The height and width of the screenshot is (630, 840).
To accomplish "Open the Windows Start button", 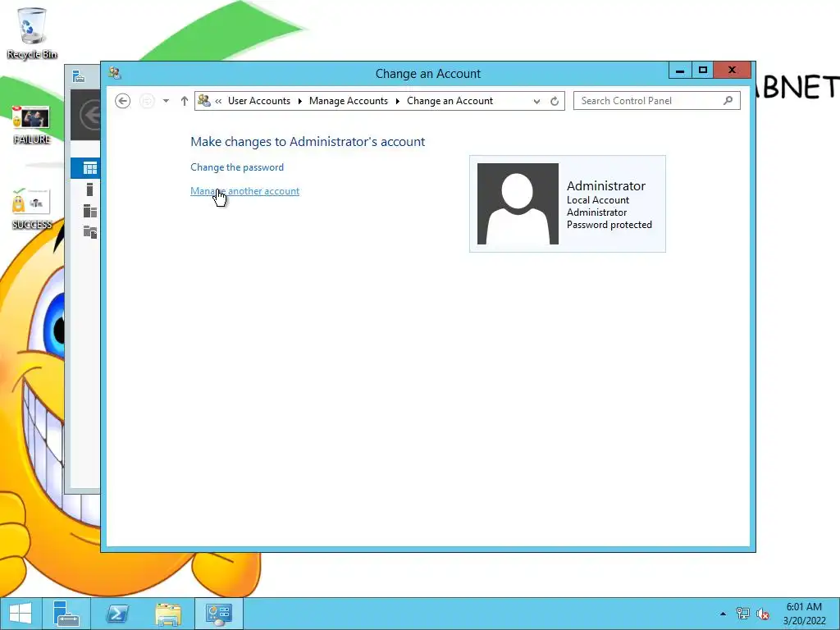I will pyautogui.click(x=21, y=614).
